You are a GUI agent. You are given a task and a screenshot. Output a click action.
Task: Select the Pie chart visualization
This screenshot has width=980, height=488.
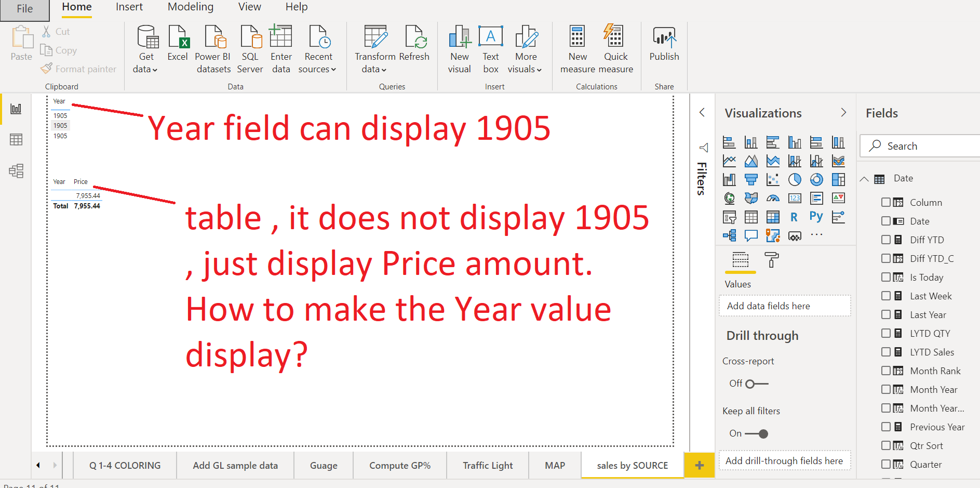[795, 180]
